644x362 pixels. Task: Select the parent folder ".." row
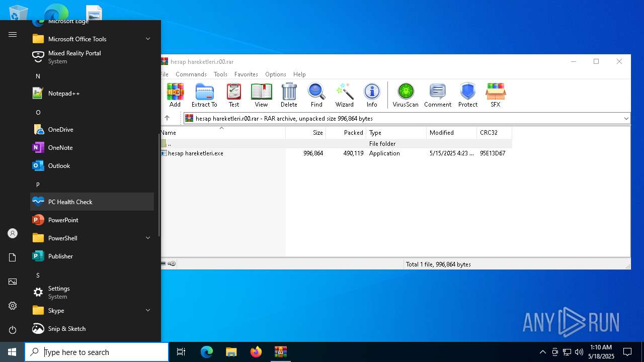coord(336,144)
